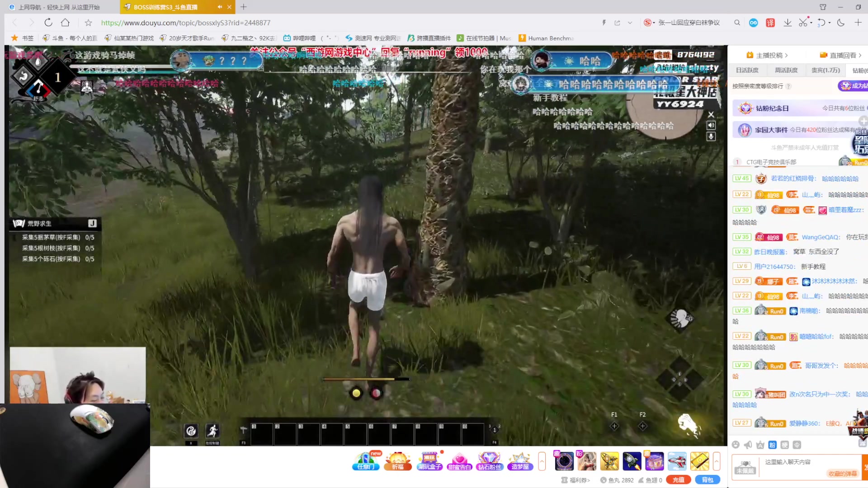
Task: Switch to the 周活跃度 tab
Action: [x=786, y=70]
